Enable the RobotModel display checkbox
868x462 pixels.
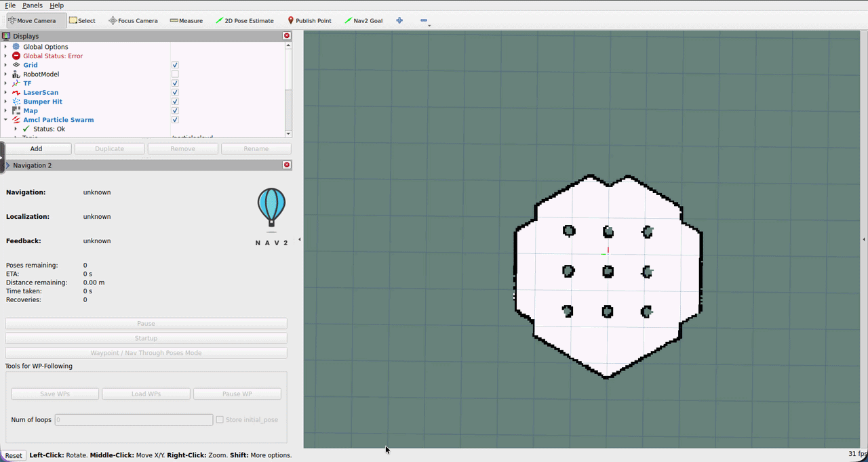pos(175,75)
